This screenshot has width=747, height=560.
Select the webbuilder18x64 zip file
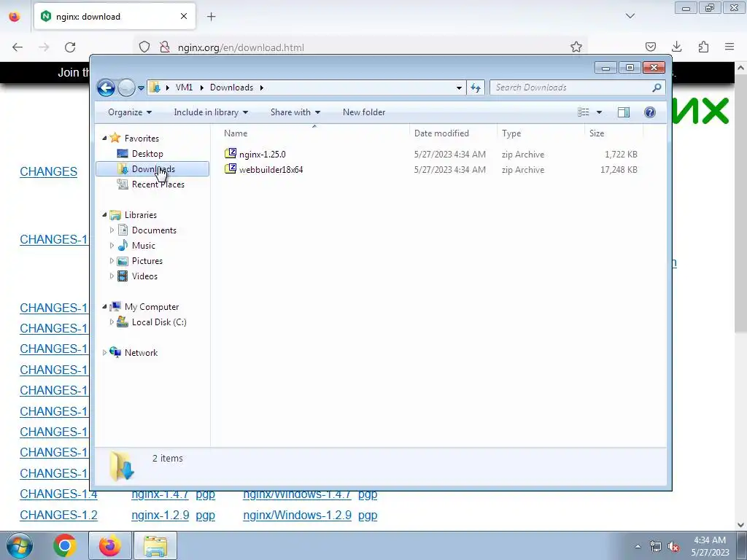click(x=271, y=169)
